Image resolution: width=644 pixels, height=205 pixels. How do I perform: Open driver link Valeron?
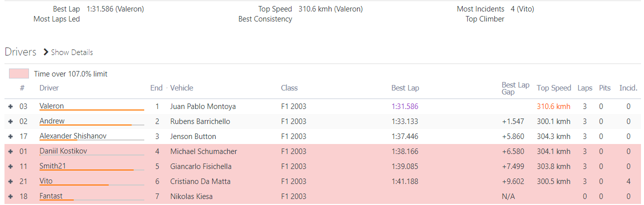(51, 106)
